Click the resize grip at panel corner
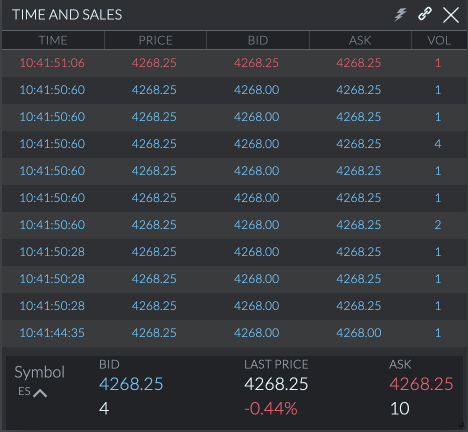Screen dimensions: 468x432 click(461, 425)
